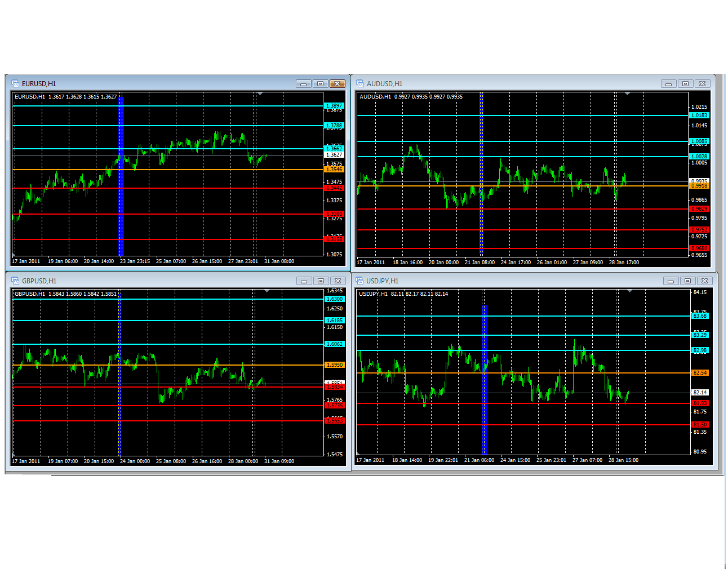Click '23 Jan 23:15' on the EURUSD time axis
The image size is (728, 569).
pyautogui.click(x=135, y=261)
